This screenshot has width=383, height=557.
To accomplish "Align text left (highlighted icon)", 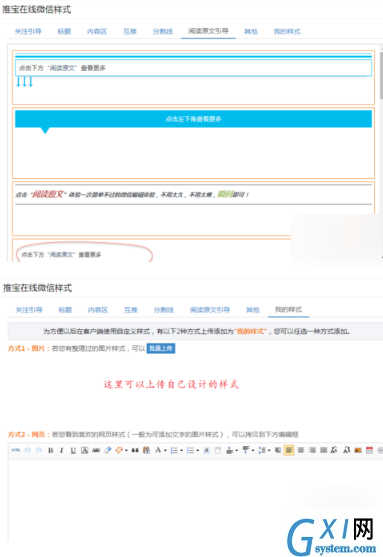I will pyautogui.click(x=289, y=450).
